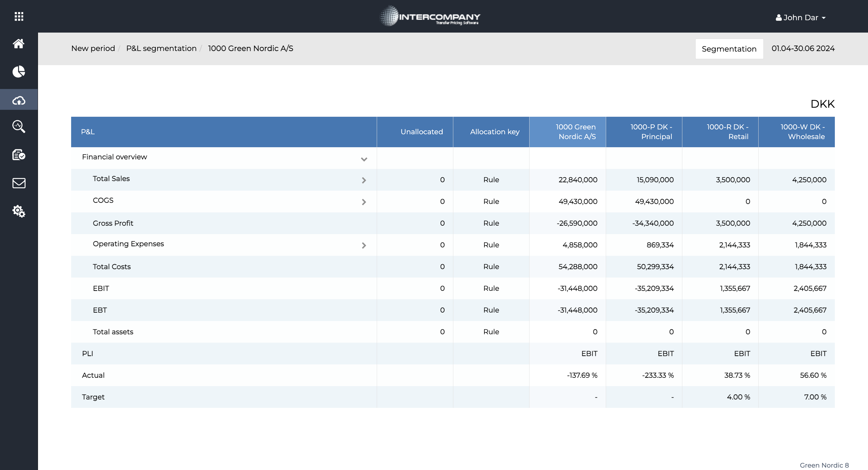868x470 pixels.
Task: Open the pie chart dashboard icon
Action: click(x=18, y=71)
